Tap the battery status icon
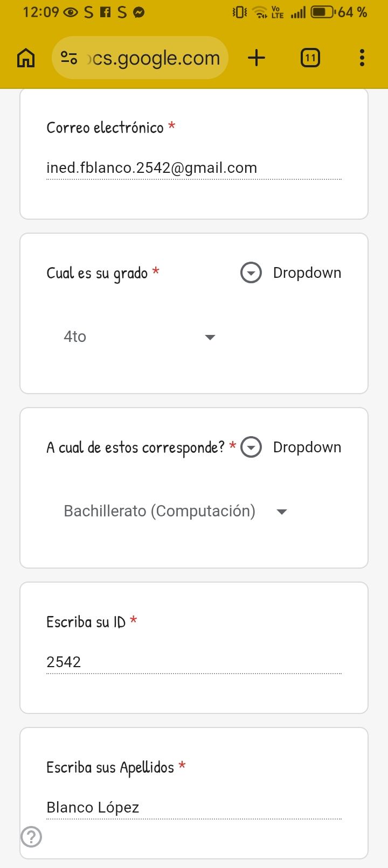The image size is (388, 868). (323, 12)
